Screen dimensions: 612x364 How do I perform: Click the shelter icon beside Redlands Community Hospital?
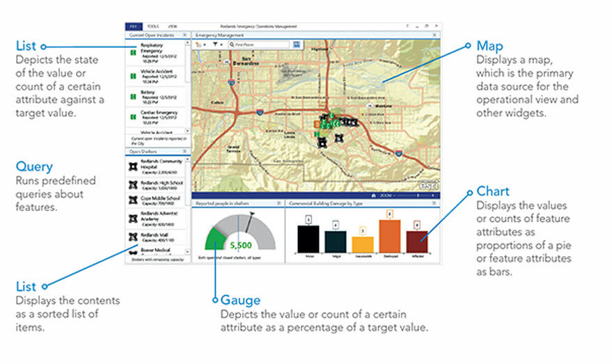pos(133,166)
